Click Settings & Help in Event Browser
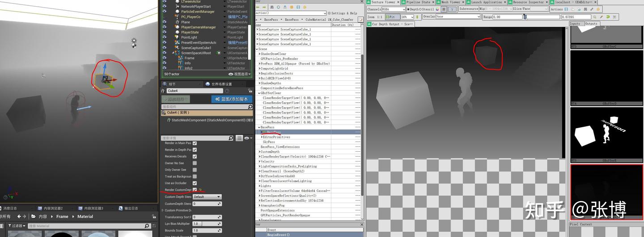Image resolution: width=644 pixels, height=237 pixels. click(x=343, y=13)
